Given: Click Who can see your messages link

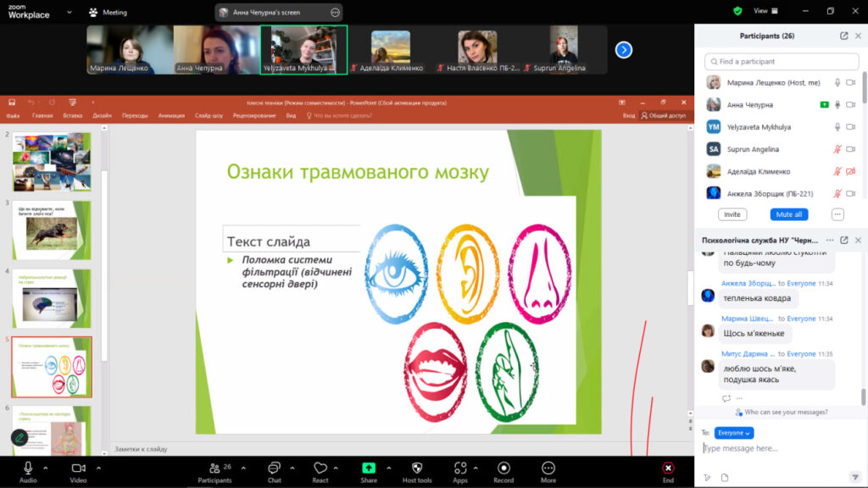Looking at the screenshot, I should 782,413.
